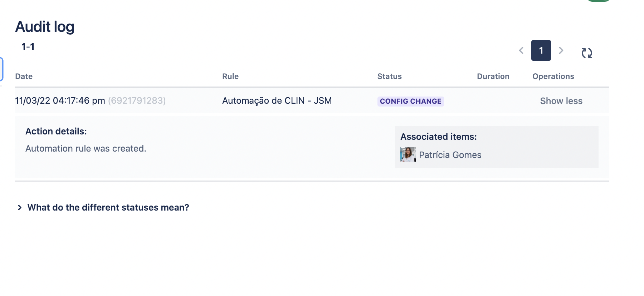The image size is (644, 296).
Task: Click the refresh audit log icon
Action: point(587,52)
